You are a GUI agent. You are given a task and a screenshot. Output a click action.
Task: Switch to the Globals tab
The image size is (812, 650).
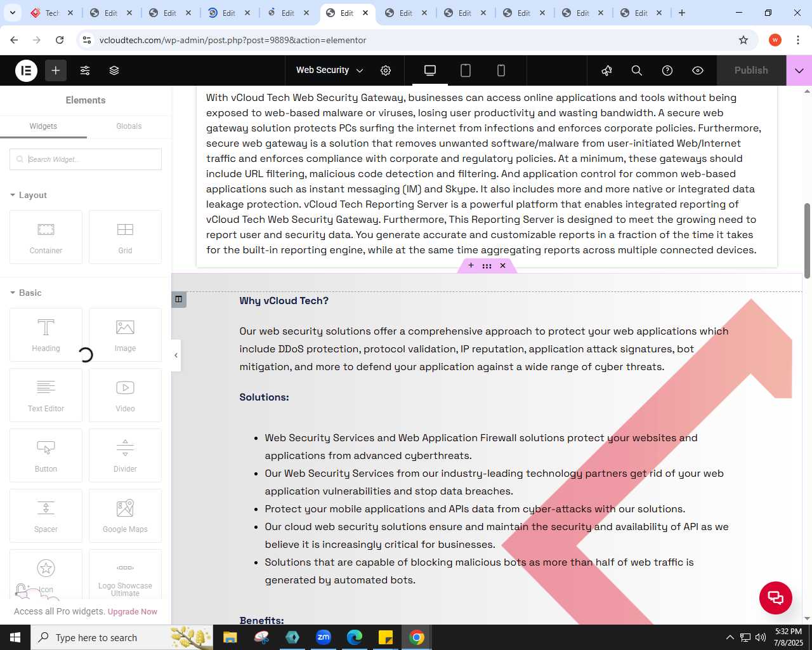(129, 126)
